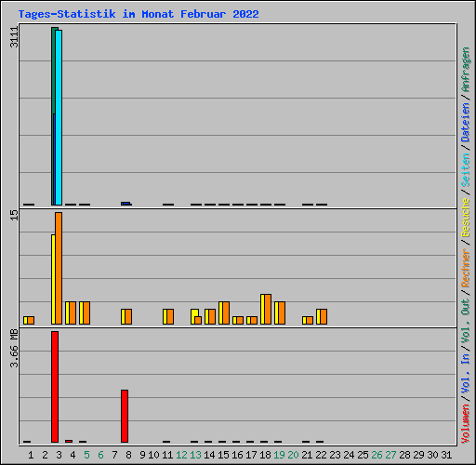Click the yellow Besuche legend label
Viewport: 476px width, 465px height.
(466, 218)
